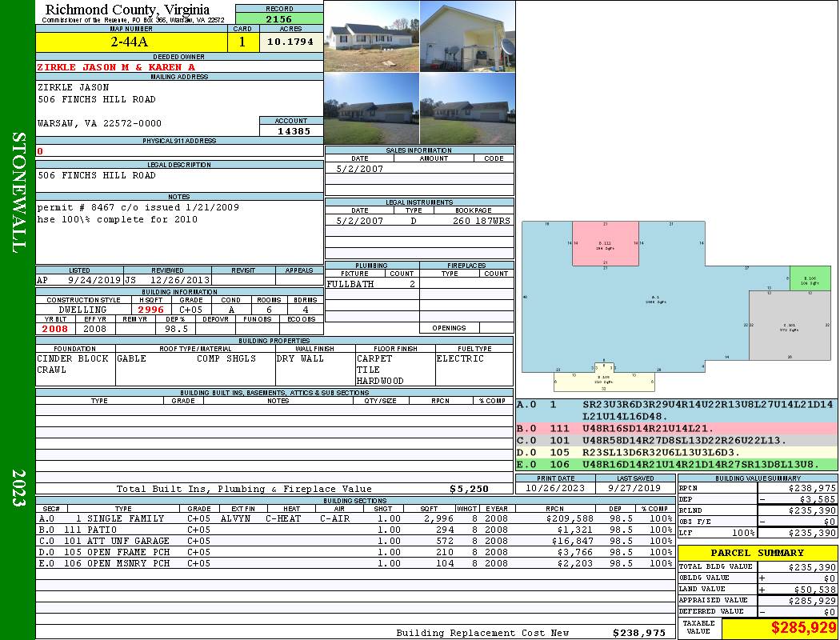
Task: Click the year built 2008 field
Action: point(55,329)
